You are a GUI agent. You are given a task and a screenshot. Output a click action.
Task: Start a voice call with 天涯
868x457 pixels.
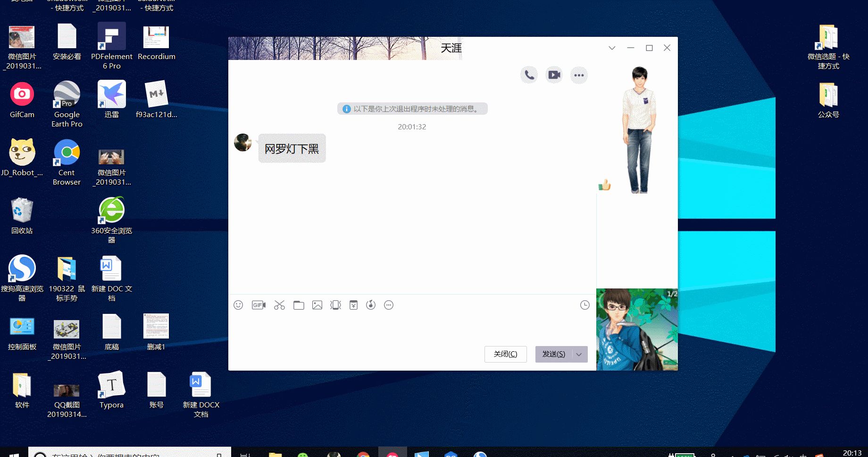(529, 75)
